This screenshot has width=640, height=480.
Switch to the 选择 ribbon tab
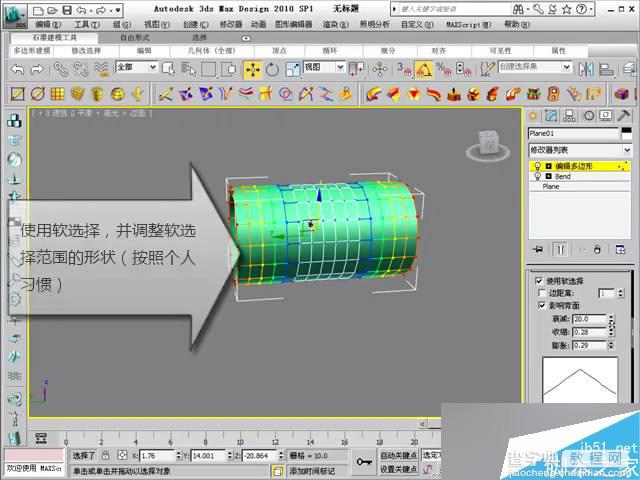point(200,38)
